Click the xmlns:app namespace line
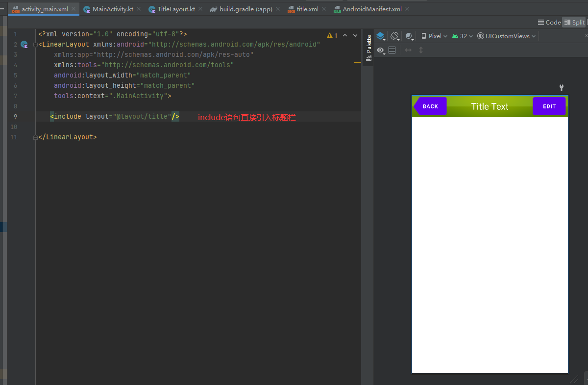The height and width of the screenshot is (385, 588). tap(154, 55)
